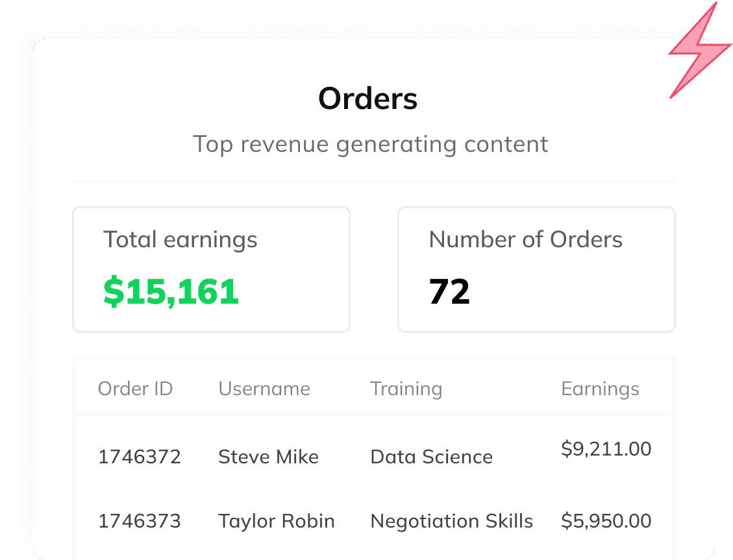Select user Steve Mike
The image size is (733, 560).
(268, 457)
